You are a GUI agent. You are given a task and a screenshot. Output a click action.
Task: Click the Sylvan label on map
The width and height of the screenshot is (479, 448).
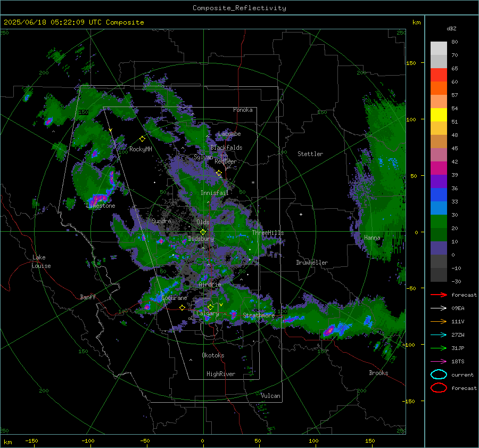point(203,157)
